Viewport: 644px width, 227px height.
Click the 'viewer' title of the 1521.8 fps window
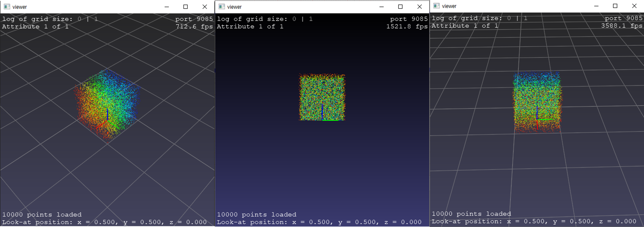pos(234,7)
